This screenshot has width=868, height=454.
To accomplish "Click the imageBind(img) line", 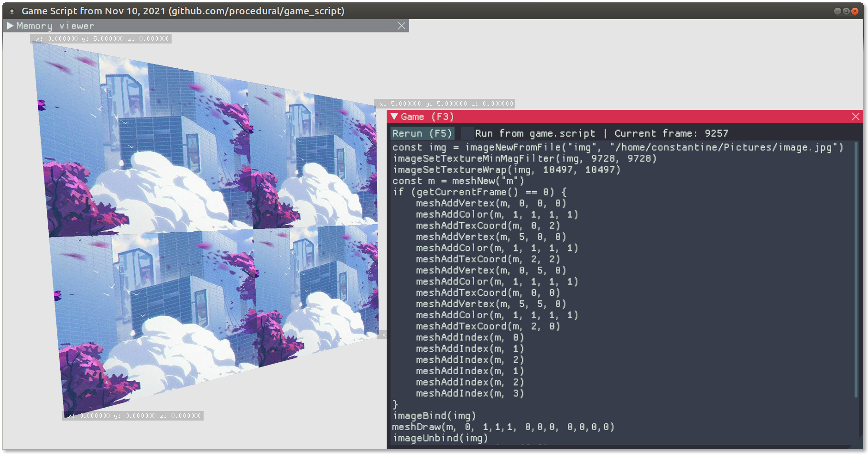I will (434, 416).
